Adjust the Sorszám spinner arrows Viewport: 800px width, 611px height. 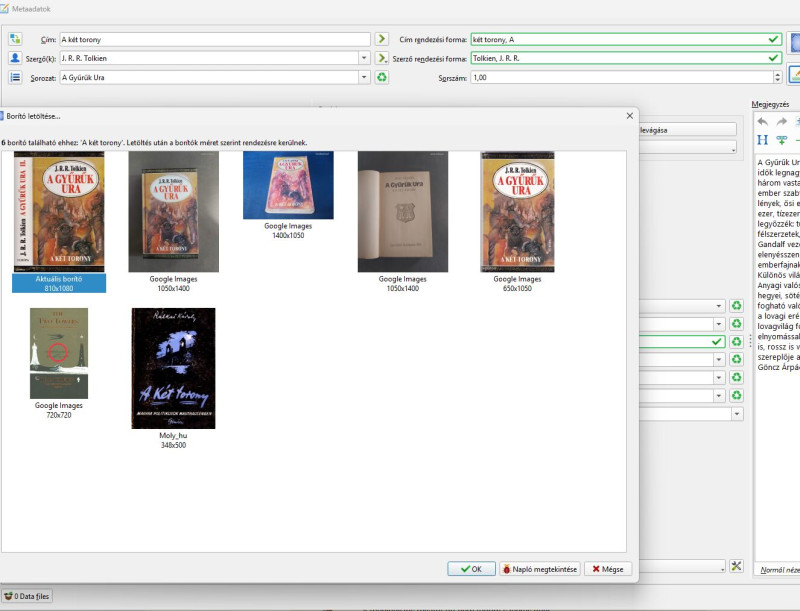click(777, 77)
